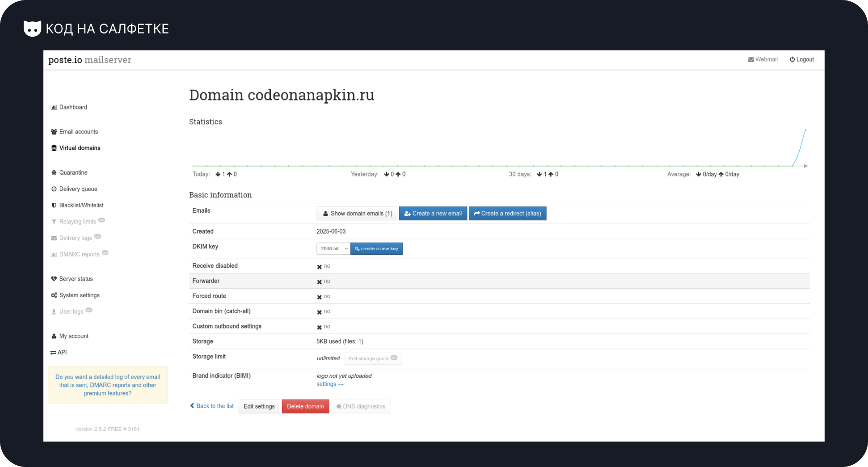Click the premium badge on Edit storage quota

394,357
